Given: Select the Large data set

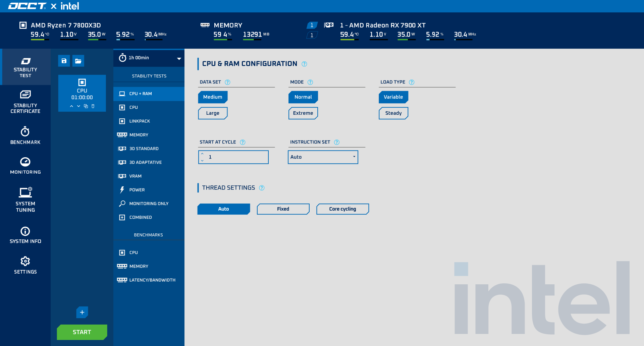Looking at the screenshot, I should pyautogui.click(x=213, y=113).
